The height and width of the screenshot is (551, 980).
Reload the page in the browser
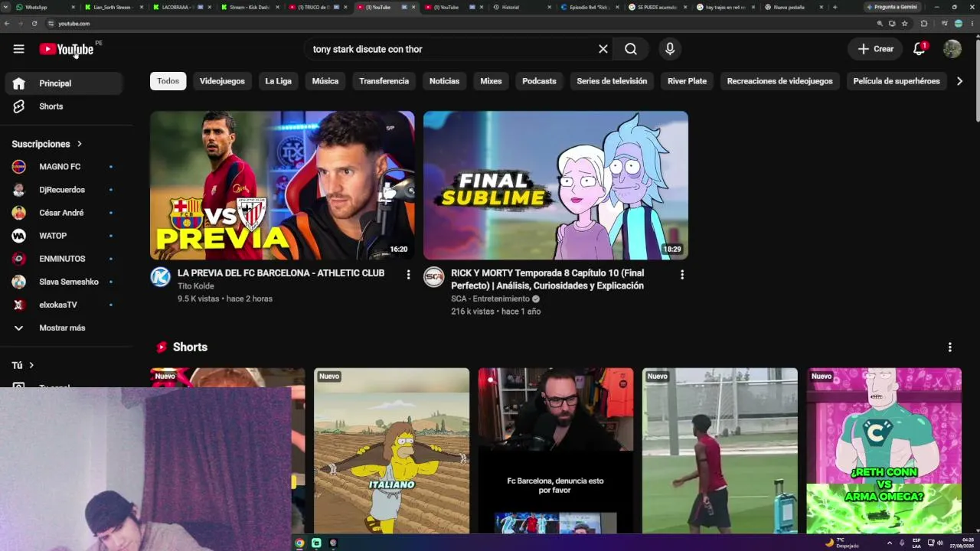[34, 24]
